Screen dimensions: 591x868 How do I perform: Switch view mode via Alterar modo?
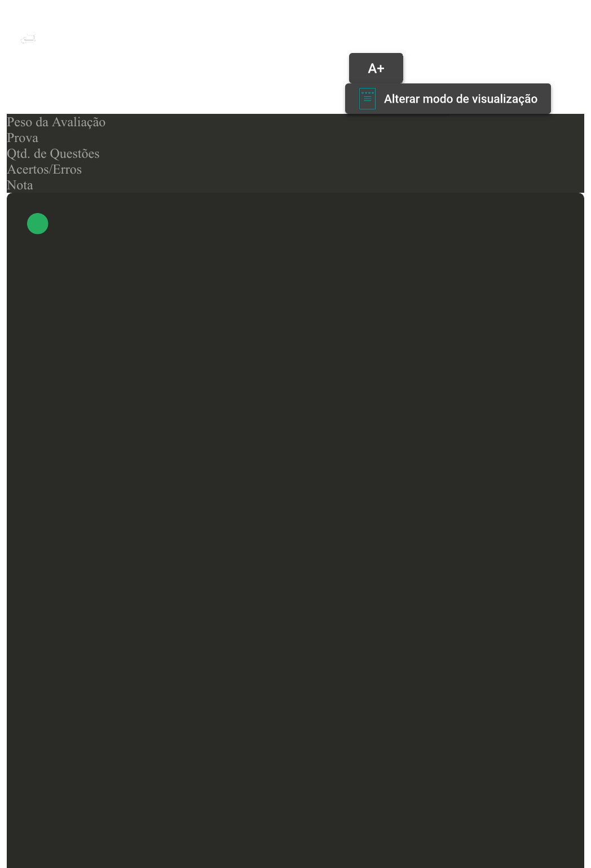(448, 99)
